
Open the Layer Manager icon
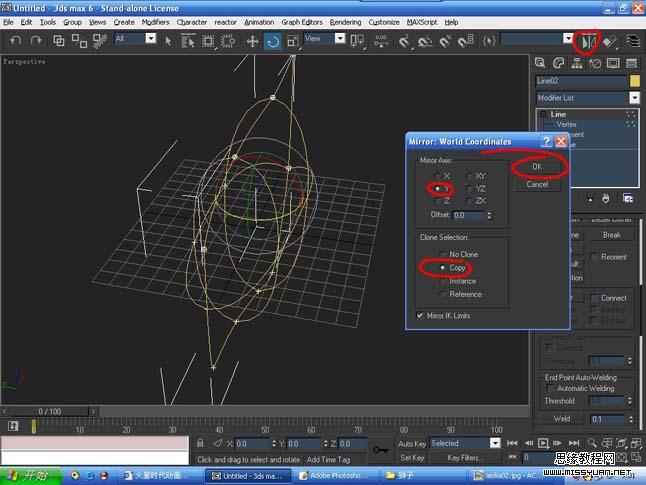click(x=633, y=41)
